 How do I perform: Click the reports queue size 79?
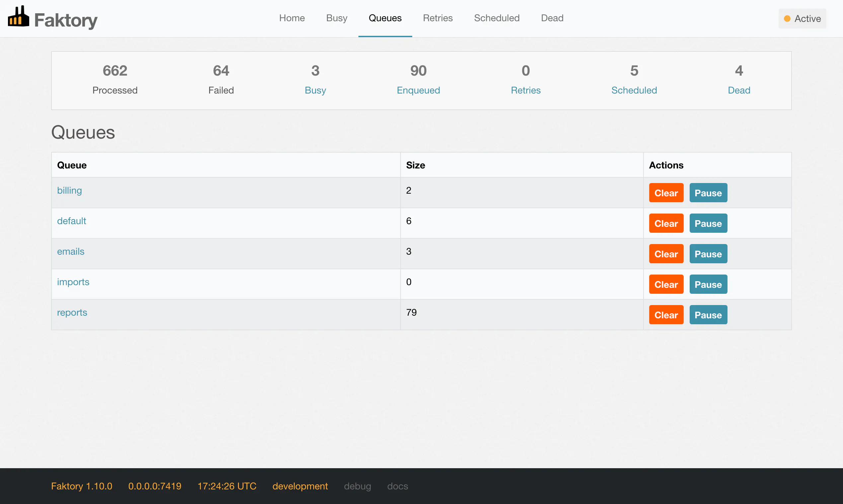[411, 312]
